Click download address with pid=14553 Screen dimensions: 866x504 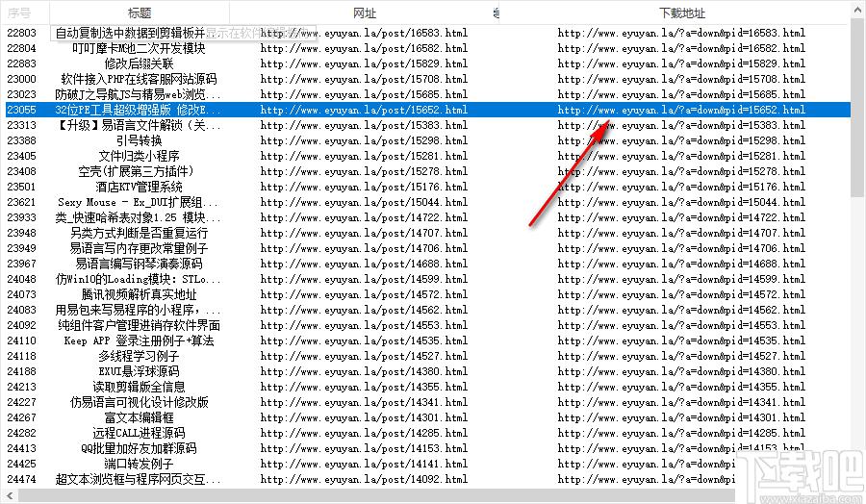point(681,326)
